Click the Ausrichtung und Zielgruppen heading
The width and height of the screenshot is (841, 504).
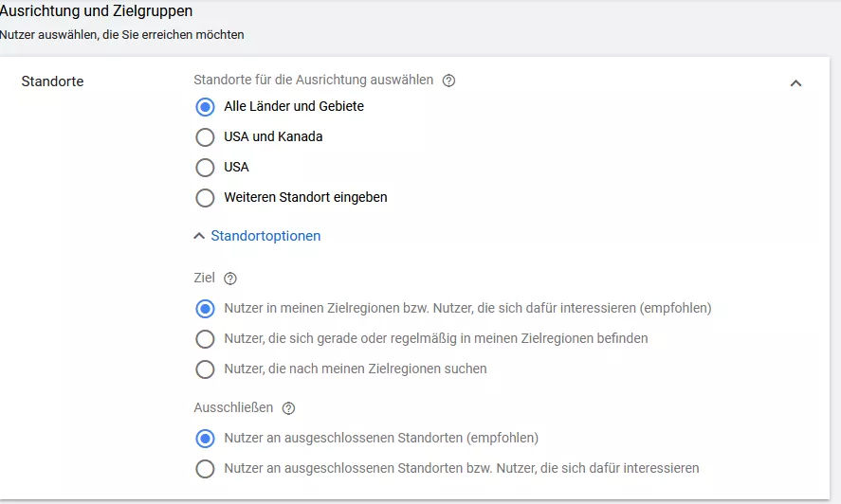[x=96, y=10]
